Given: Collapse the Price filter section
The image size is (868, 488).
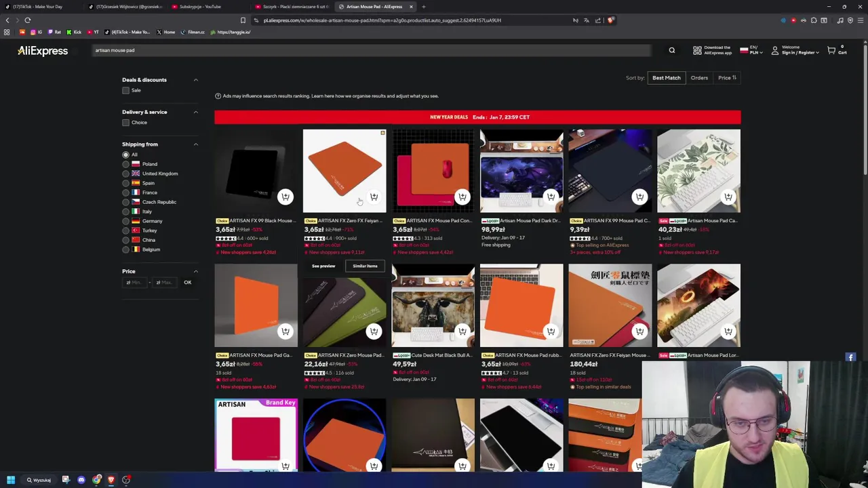Looking at the screenshot, I should point(196,271).
